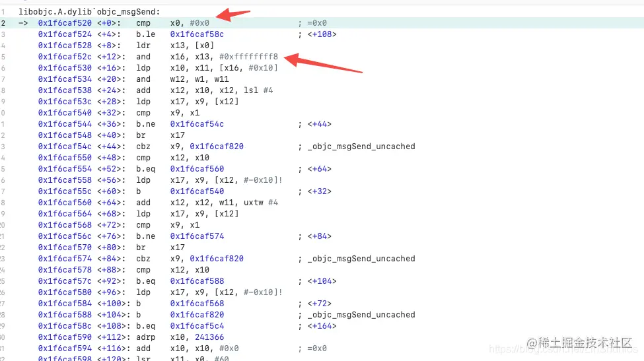Select branch target 0x1f6caf588 of b.eq
Viewport: 644px width, 361px height.
197,280
